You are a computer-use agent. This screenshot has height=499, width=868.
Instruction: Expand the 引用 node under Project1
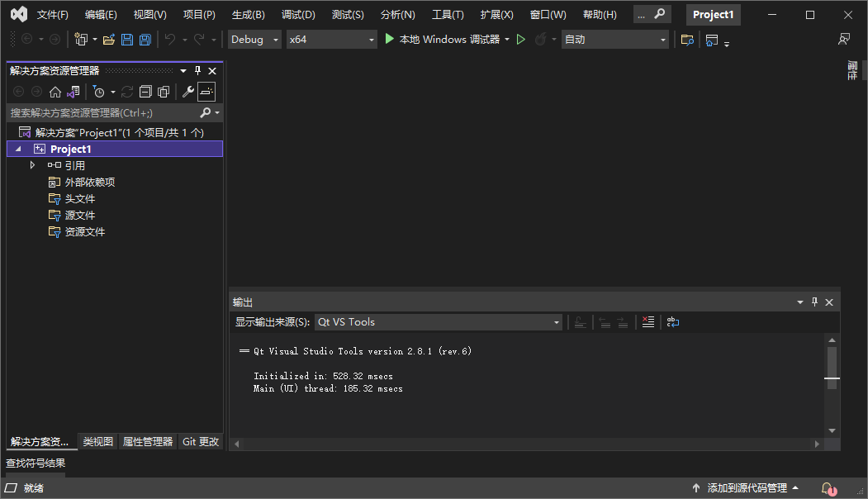[x=32, y=164]
